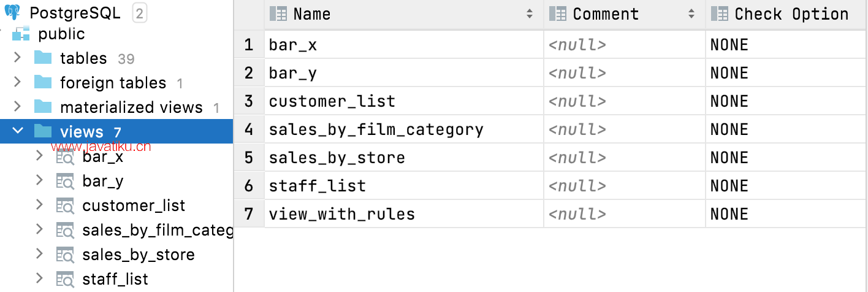Screen dimensions: 868x292
Task: Select the null comment cell for staff_list
Action: click(x=625, y=186)
